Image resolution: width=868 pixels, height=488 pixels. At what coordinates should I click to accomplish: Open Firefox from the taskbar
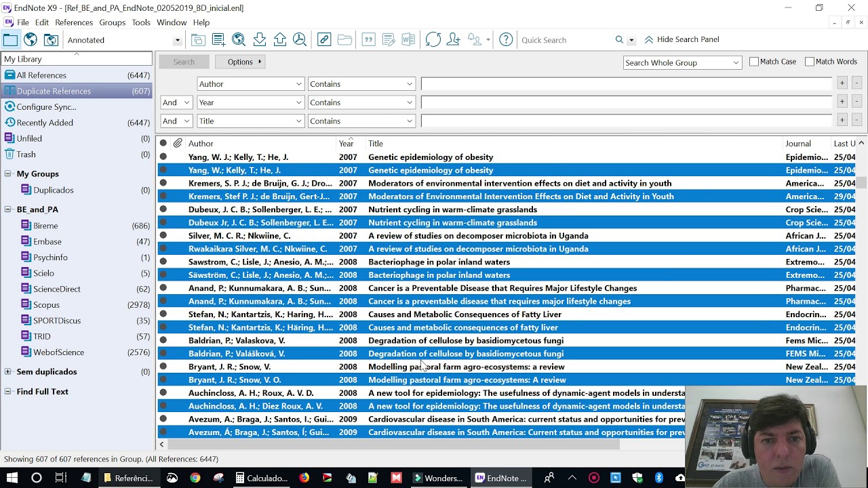click(x=304, y=478)
